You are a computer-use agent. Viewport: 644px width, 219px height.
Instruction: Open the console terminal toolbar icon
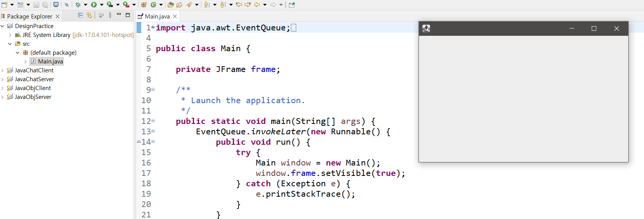coord(56,5)
